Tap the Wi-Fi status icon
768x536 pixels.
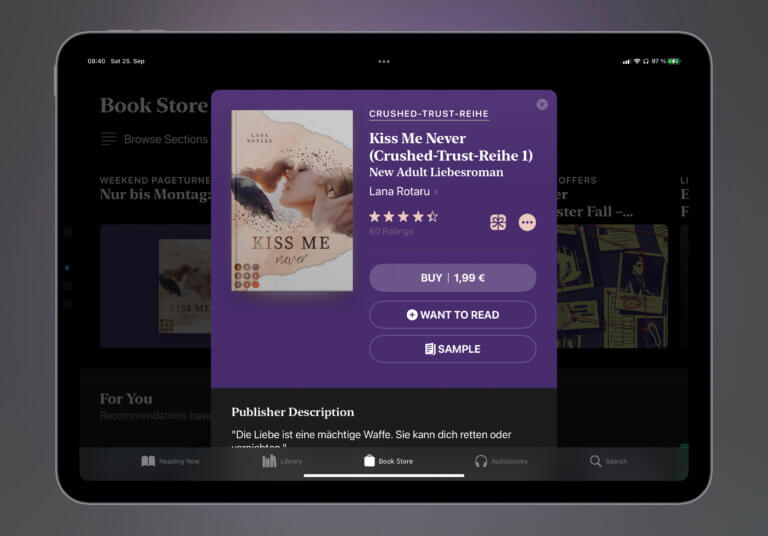pyautogui.click(x=637, y=61)
